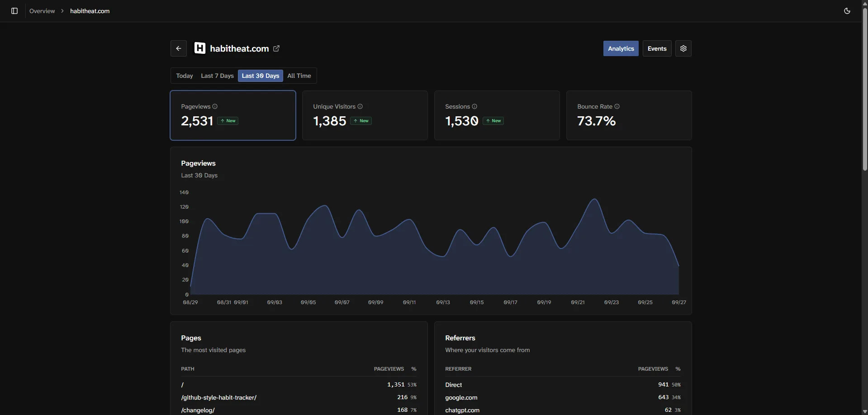The image size is (868, 415).
Task: Open the Events view
Action: coord(657,48)
